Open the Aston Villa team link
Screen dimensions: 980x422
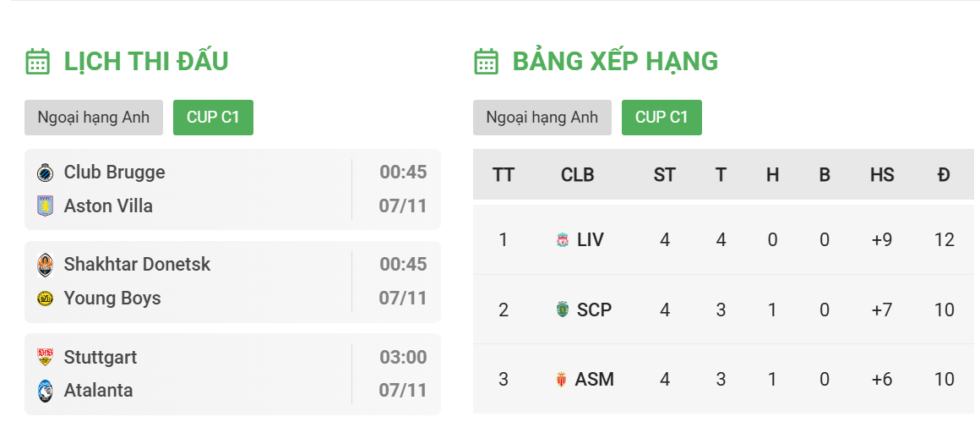[x=108, y=206]
